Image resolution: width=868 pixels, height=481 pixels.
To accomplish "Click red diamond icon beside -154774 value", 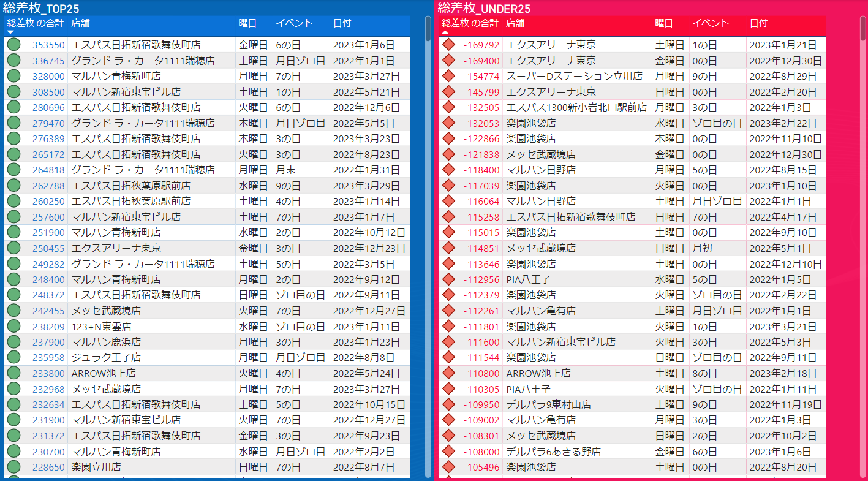I will pyautogui.click(x=448, y=76).
